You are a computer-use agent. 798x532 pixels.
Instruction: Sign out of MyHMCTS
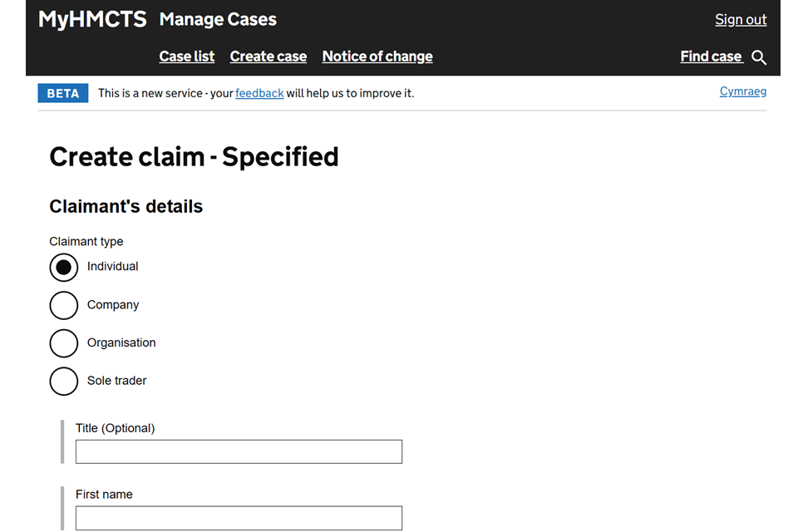pos(740,18)
